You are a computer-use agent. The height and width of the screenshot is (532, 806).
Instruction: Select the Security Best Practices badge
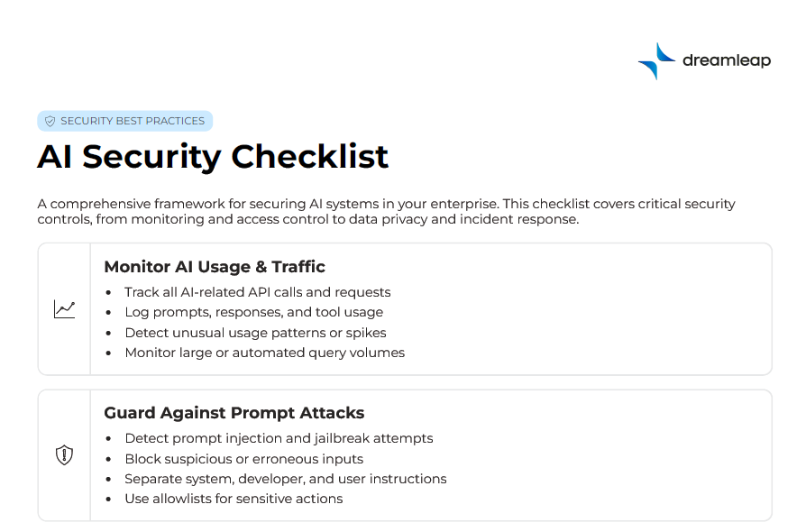pyautogui.click(x=124, y=121)
